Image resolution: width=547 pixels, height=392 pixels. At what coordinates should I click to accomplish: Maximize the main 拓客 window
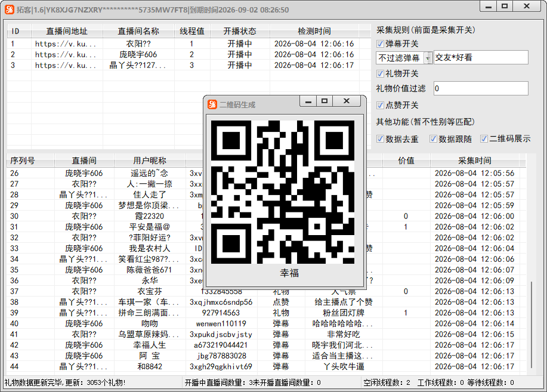(x=505, y=7)
